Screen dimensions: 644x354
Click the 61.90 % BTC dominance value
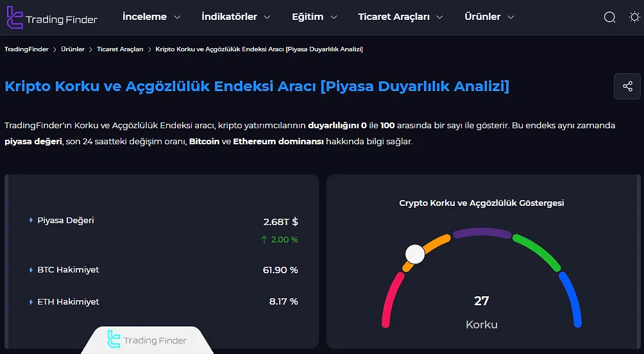click(280, 270)
